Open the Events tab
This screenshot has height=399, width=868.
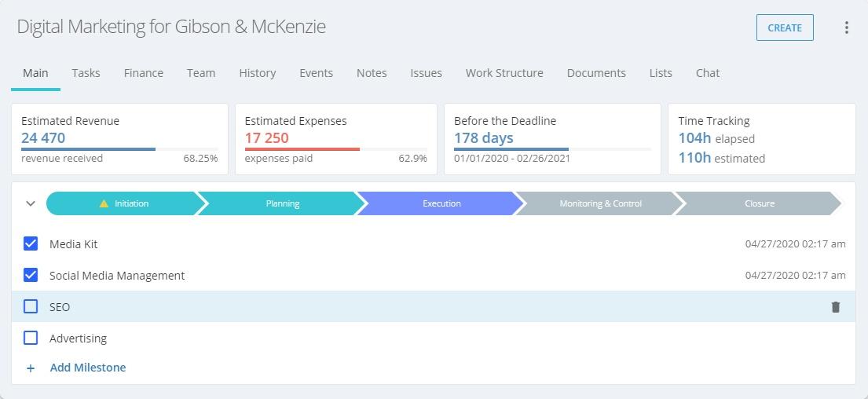(x=316, y=73)
